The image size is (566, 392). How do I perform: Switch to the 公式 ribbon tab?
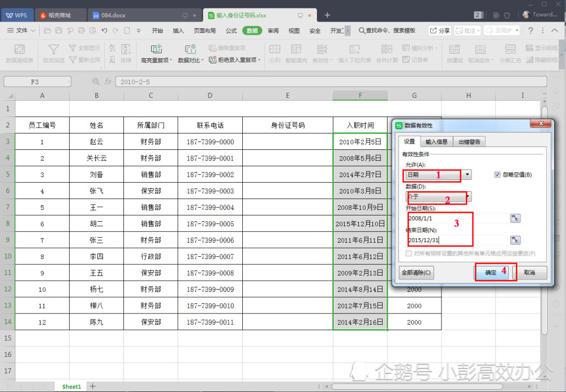click(231, 31)
